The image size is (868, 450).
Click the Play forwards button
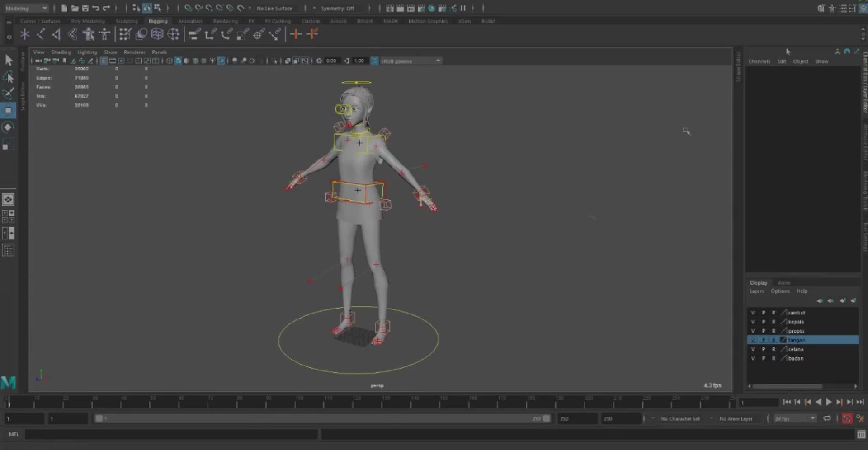tap(829, 402)
